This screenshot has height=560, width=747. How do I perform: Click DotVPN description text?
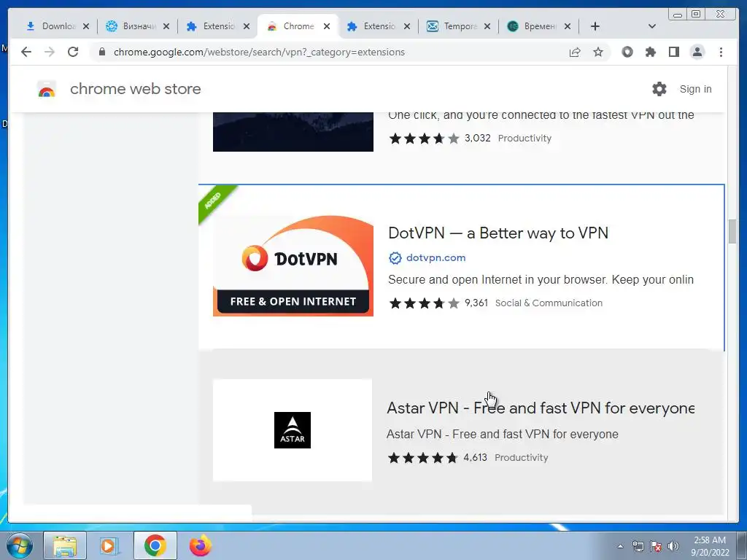pos(541,279)
